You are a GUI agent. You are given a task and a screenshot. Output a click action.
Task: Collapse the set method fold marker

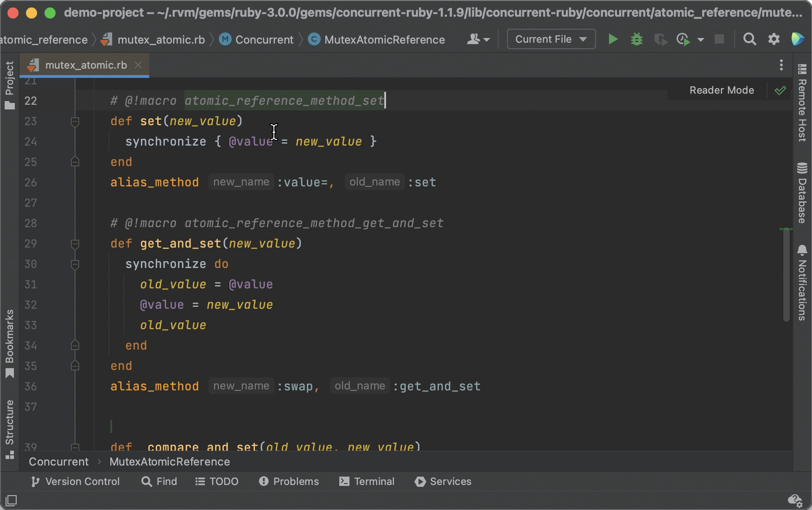pyautogui.click(x=75, y=121)
